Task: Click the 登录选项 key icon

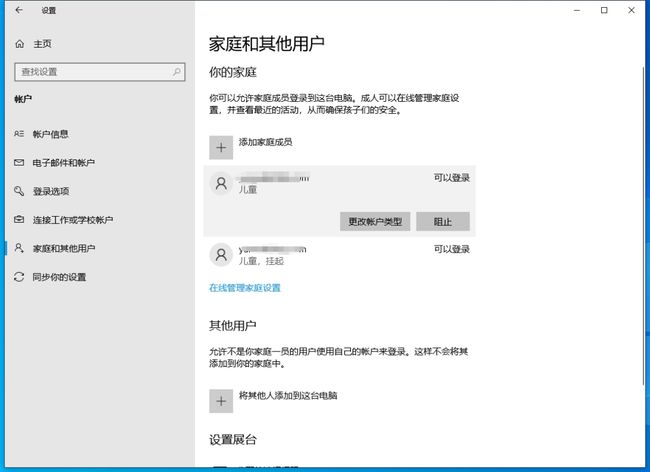Action: [19, 191]
